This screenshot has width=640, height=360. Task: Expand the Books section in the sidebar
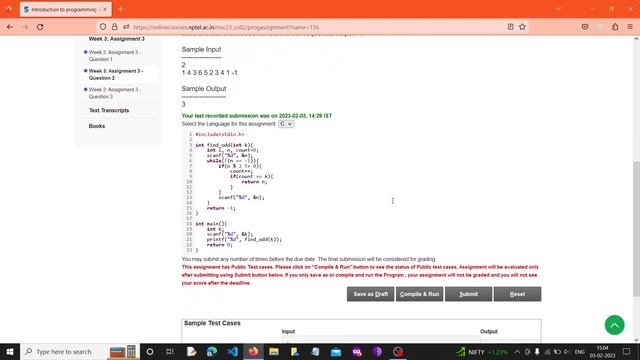click(97, 126)
